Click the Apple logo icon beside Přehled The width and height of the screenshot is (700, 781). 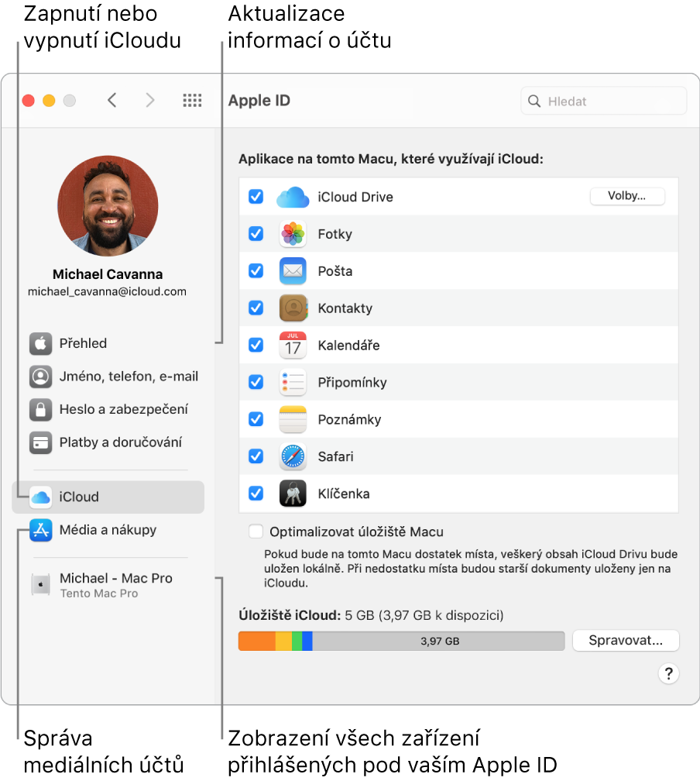coord(40,343)
